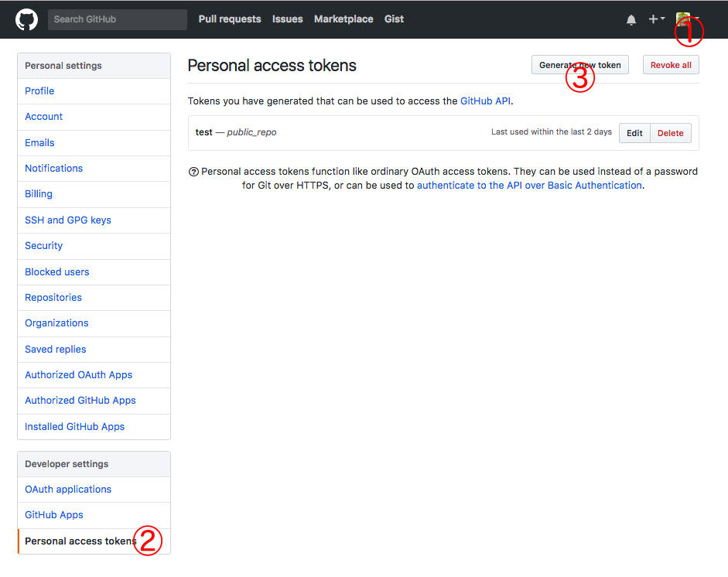Edit the test token
Image resolution: width=728 pixels, height=577 pixels.
coord(634,133)
